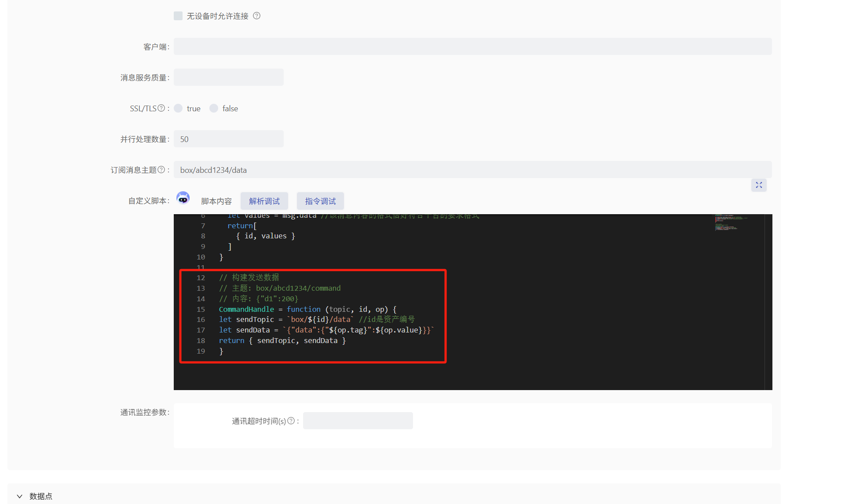The image size is (845, 504).
Task: Click the 客户端 input field
Action: click(472, 47)
